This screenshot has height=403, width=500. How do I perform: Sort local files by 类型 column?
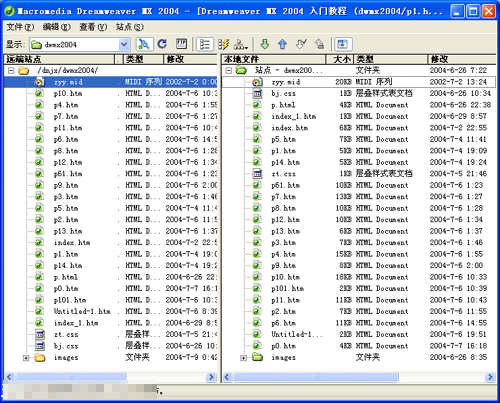pyautogui.click(x=391, y=59)
